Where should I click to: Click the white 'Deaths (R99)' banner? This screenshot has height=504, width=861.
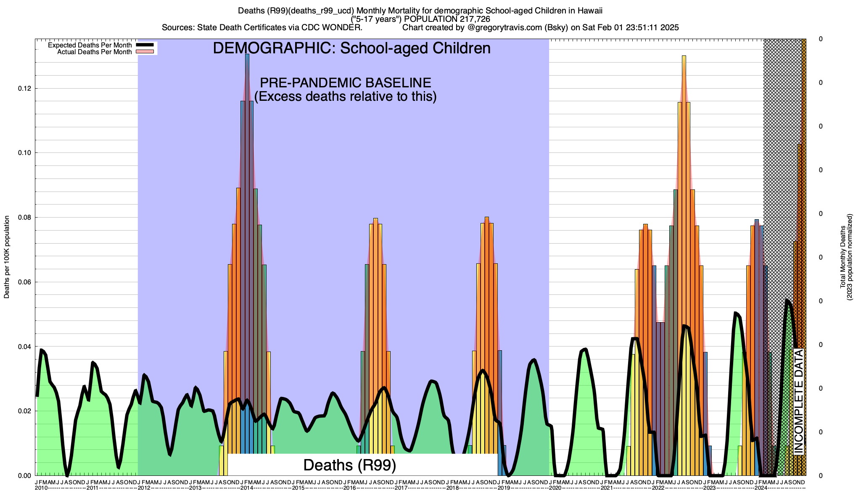pos(349,465)
